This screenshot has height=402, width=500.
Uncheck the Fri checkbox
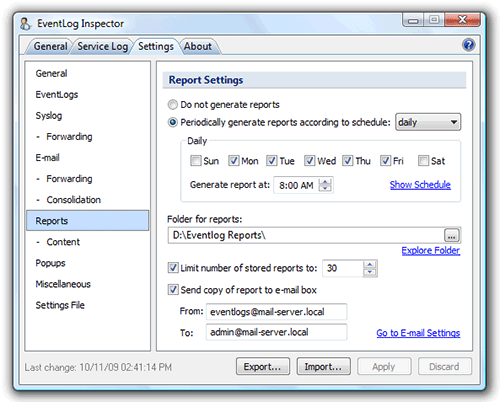click(x=386, y=161)
